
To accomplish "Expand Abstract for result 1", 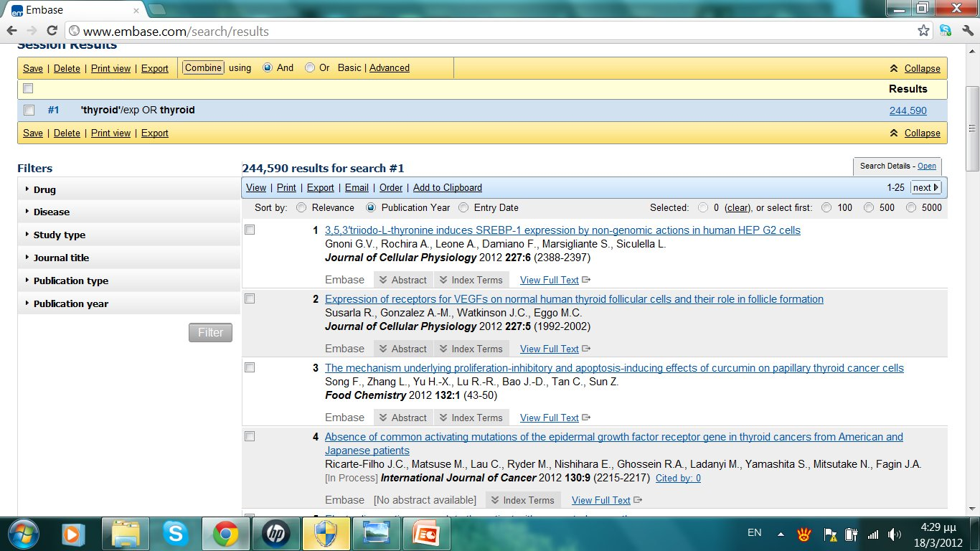I will point(403,280).
